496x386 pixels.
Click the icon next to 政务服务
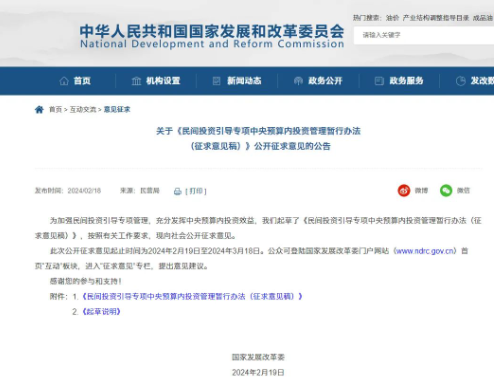[379, 81]
